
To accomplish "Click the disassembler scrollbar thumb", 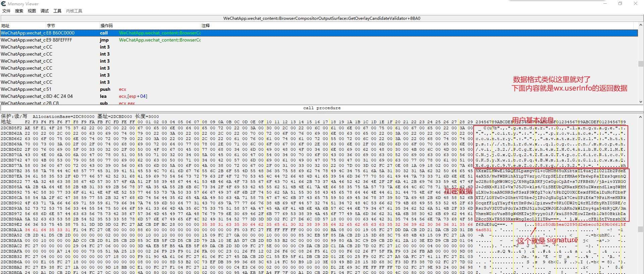I will coord(641,64).
